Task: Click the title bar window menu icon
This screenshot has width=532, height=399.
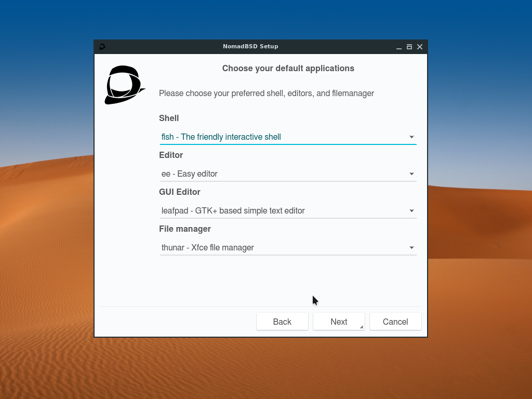Action: [x=102, y=47]
